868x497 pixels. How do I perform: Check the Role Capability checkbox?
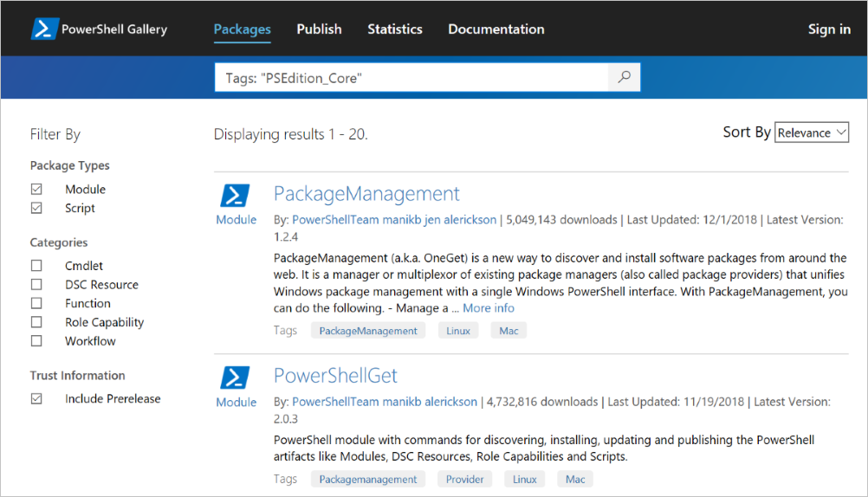pyautogui.click(x=36, y=322)
